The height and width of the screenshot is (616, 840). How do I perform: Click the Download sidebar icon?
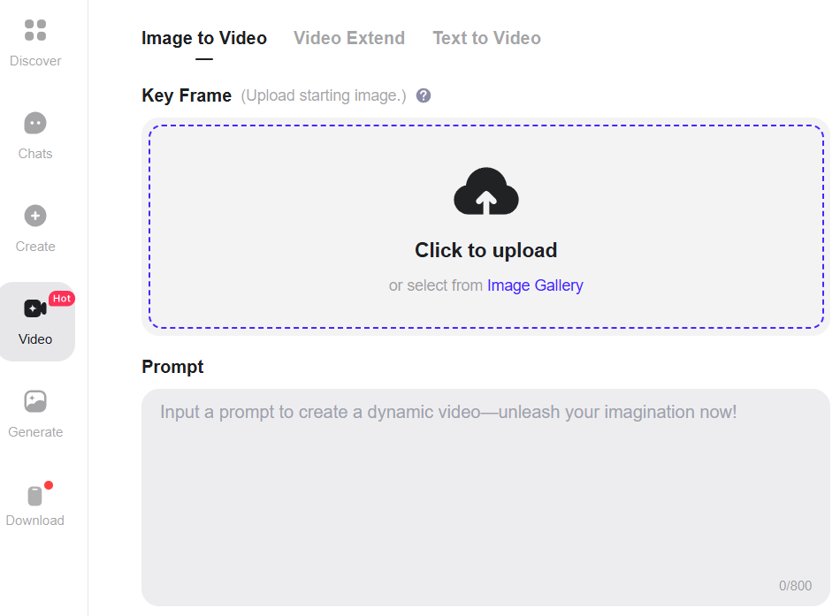point(35,496)
